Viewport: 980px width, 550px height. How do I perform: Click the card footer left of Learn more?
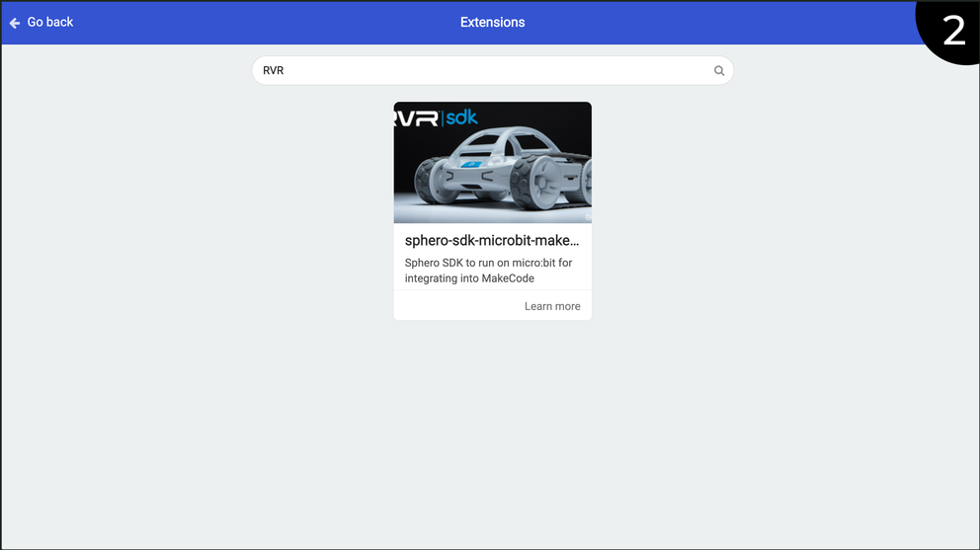tap(445, 306)
